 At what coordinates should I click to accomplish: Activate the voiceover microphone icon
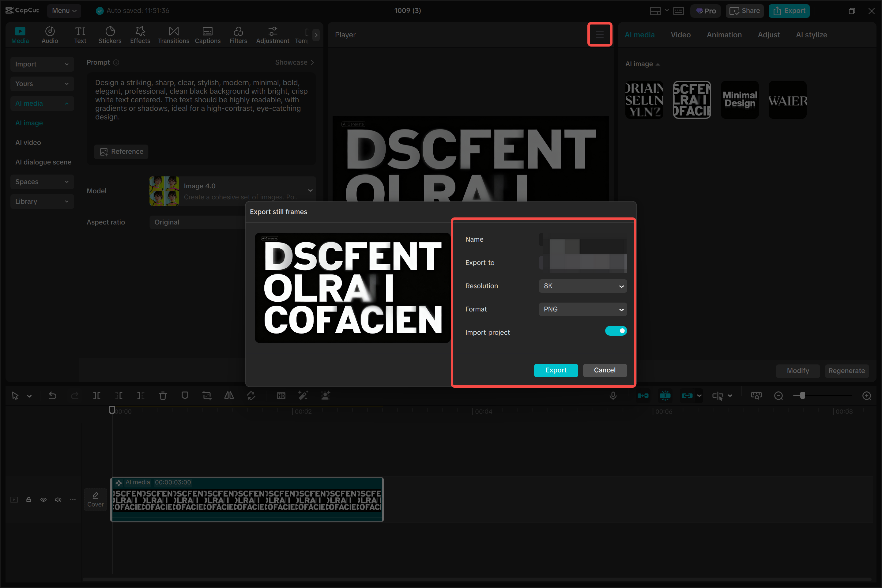[613, 395]
